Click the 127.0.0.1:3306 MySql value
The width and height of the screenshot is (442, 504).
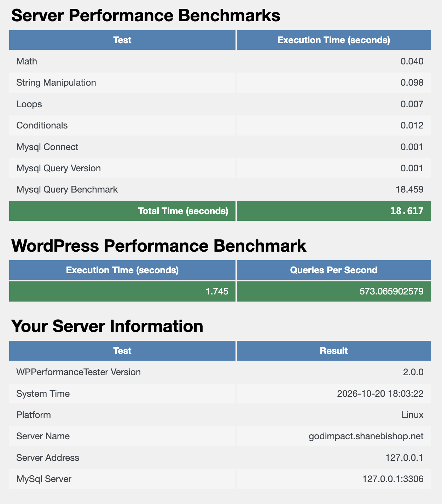[x=393, y=479]
